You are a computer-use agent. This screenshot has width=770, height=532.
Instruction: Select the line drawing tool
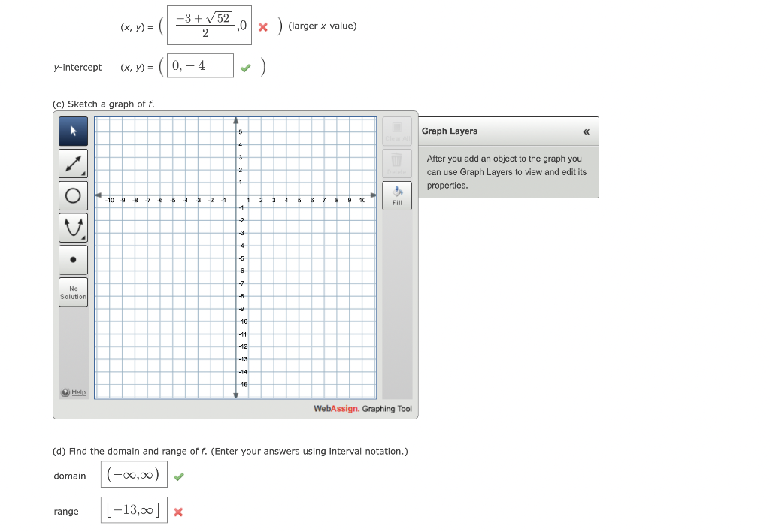71,162
